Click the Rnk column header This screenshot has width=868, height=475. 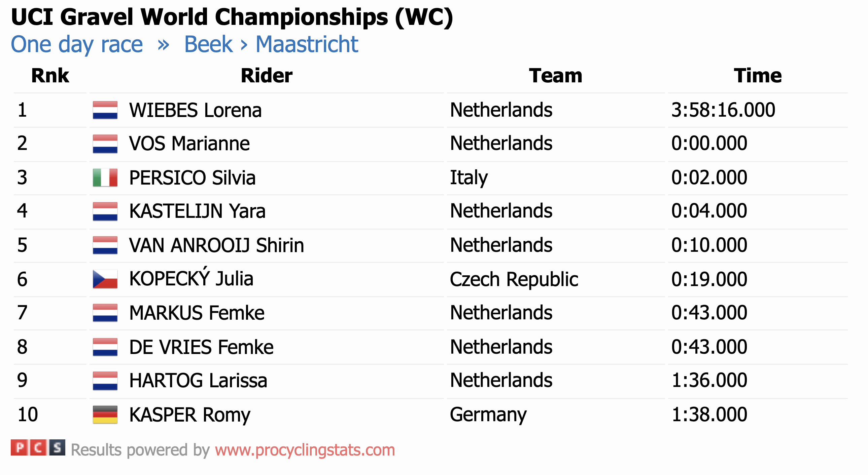coord(50,75)
